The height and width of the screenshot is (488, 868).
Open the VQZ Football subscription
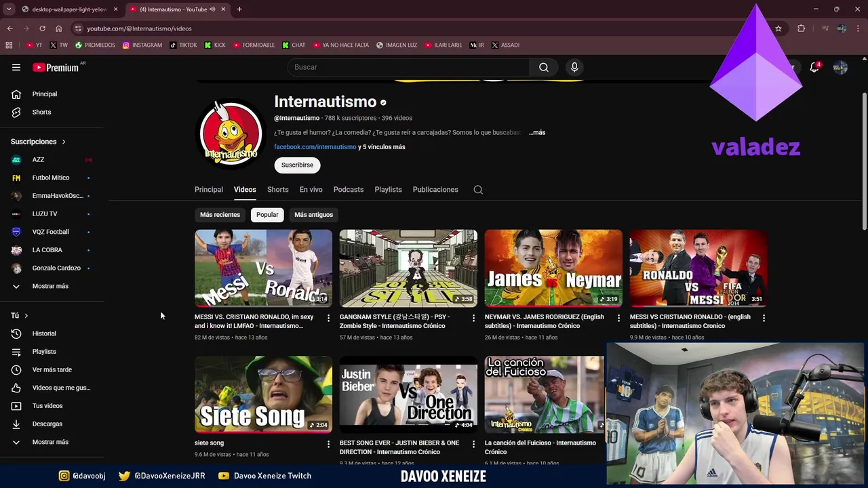coord(52,232)
